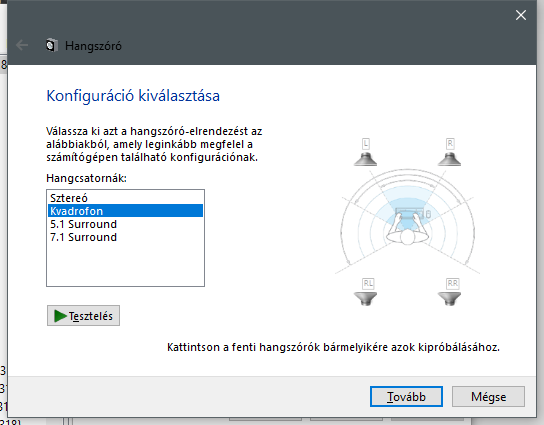
Task: Go back using the arrow icon
Action: tap(22, 45)
